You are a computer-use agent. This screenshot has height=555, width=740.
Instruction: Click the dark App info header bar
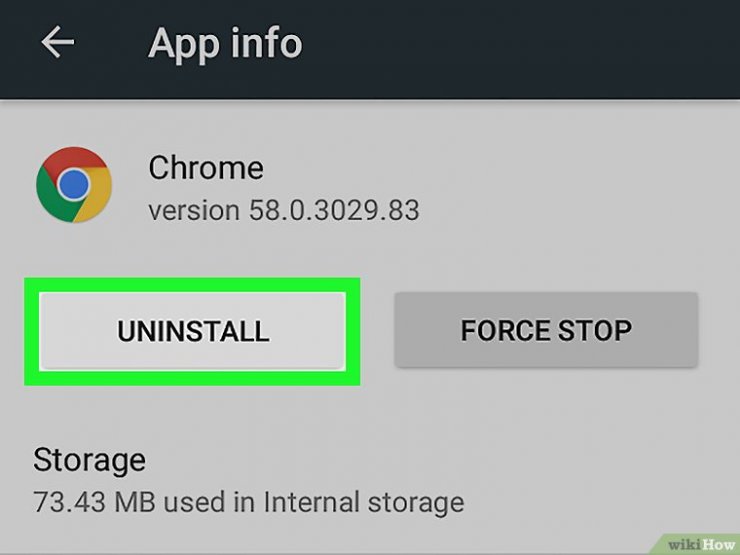coord(370,49)
